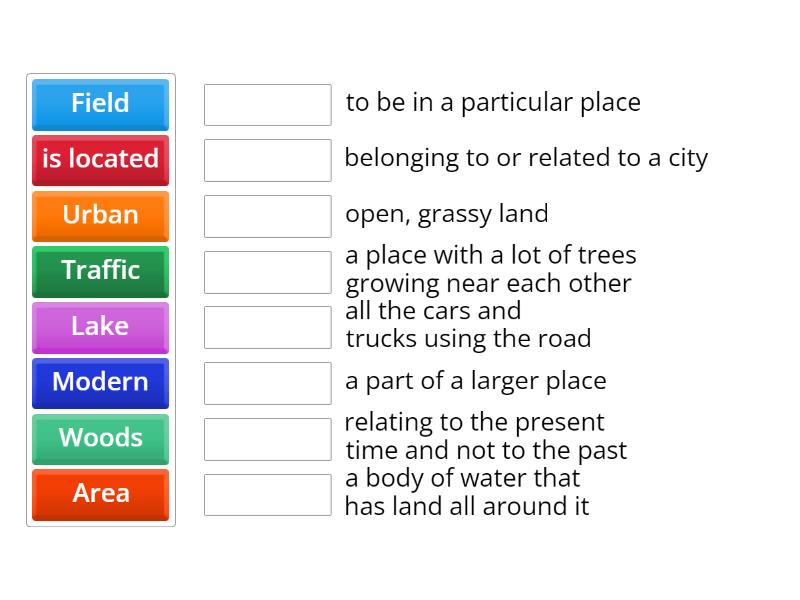800x600 pixels.
Task: Select the orange Urban tile
Action: click(101, 216)
